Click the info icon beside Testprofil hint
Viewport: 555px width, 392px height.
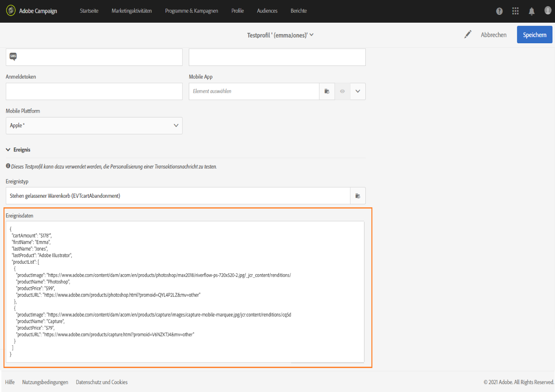point(8,166)
